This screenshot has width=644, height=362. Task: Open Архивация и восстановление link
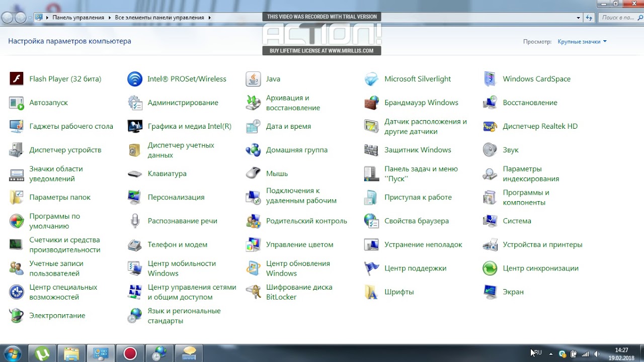tap(293, 103)
